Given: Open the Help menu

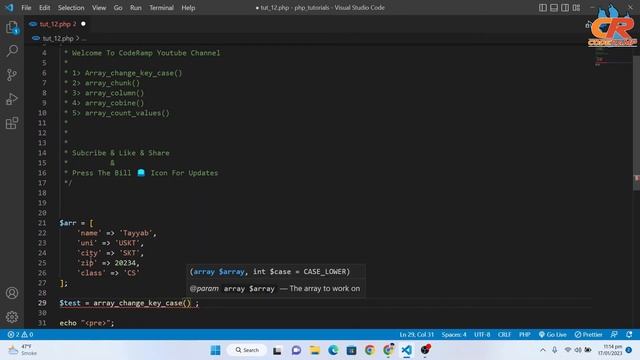Looking at the screenshot, I should pos(188,7).
